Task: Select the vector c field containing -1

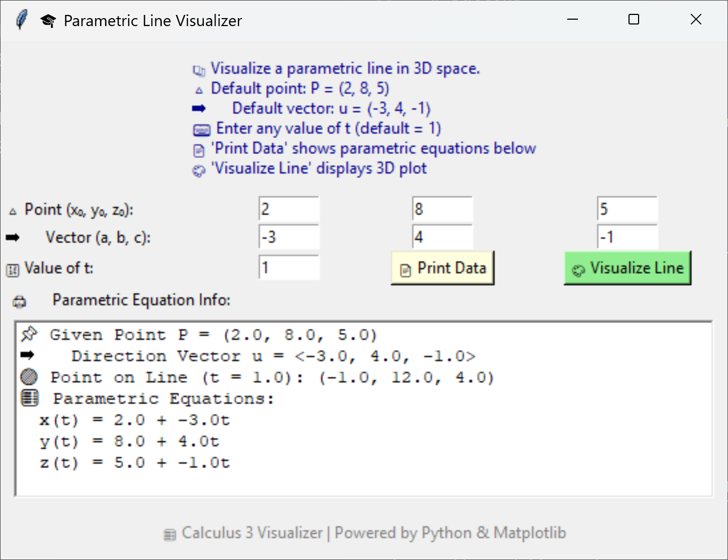Action: [627, 237]
